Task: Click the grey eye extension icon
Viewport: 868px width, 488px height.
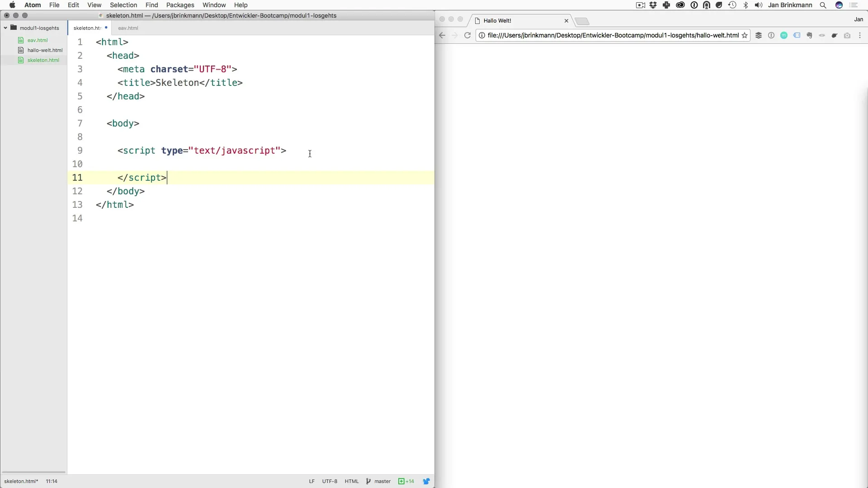Action: coord(822,35)
